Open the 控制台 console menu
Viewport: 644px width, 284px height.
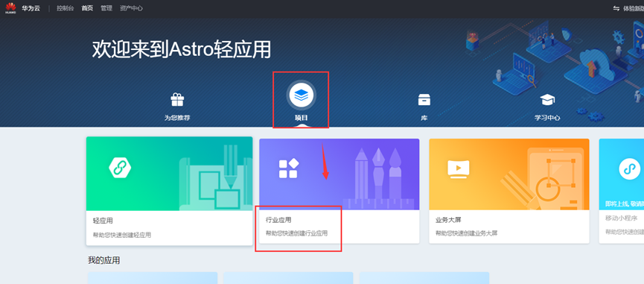[x=66, y=8]
